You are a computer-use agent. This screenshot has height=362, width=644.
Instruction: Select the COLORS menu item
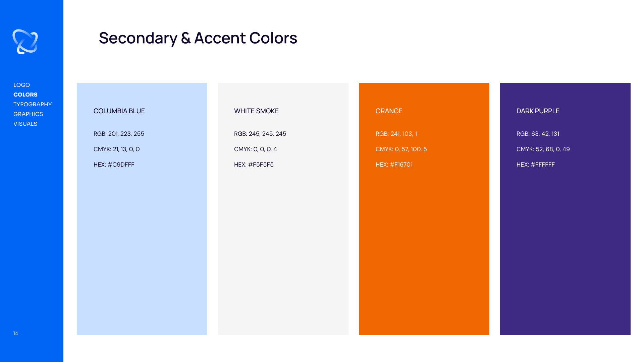25,95
